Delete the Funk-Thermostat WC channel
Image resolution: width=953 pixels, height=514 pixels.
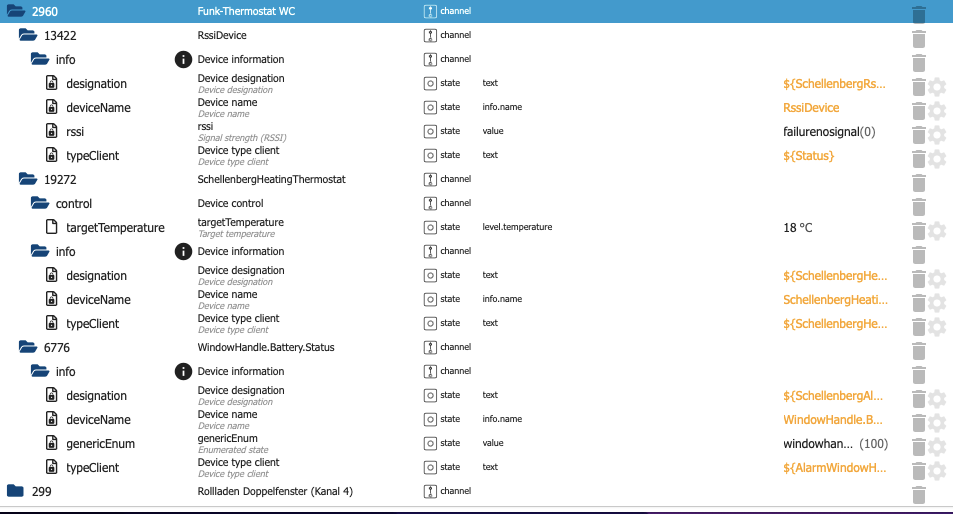[x=918, y=12]
